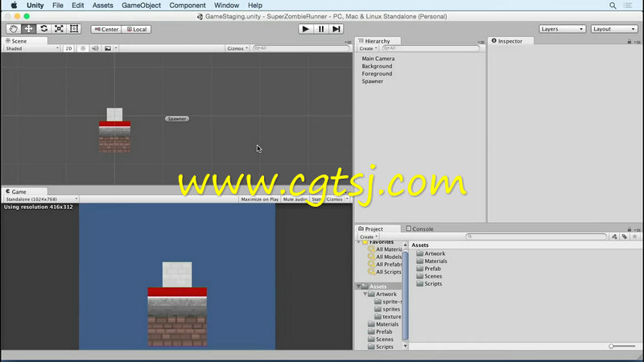
Task: Toggle Inspector lock icon
Action: tap(630, 42)
